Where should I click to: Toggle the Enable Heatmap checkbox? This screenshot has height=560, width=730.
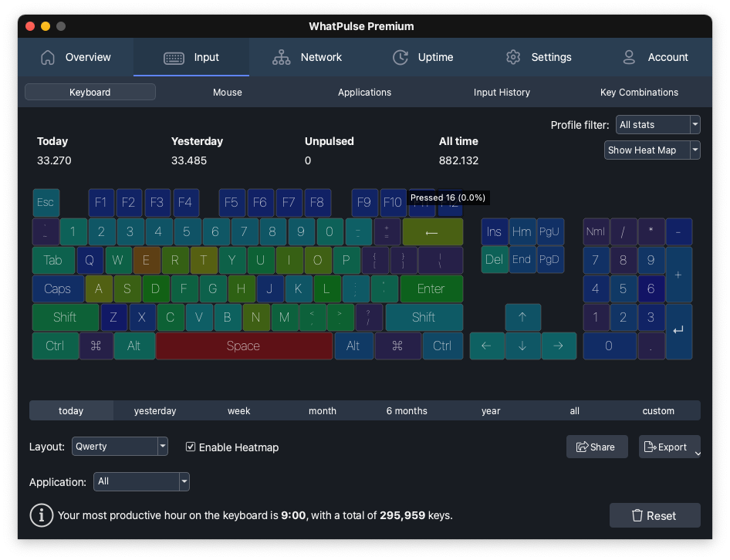pyautogui.click(x=190, y=447)
